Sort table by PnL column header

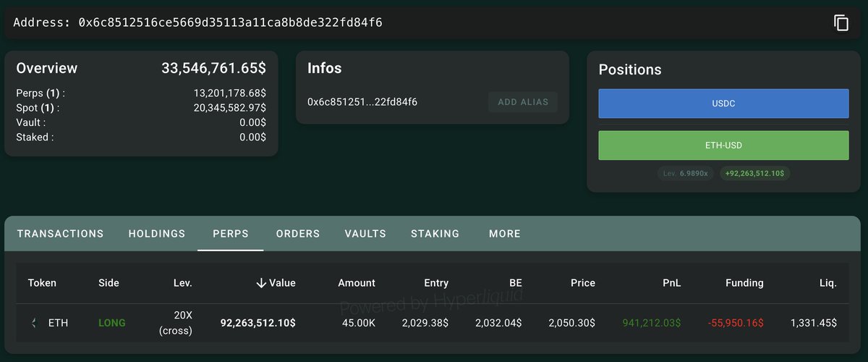(x=671, y=283)
